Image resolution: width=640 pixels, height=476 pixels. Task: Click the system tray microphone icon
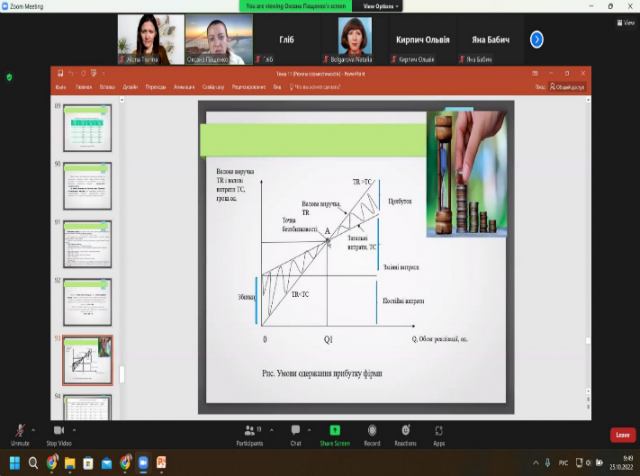point(548,463)
